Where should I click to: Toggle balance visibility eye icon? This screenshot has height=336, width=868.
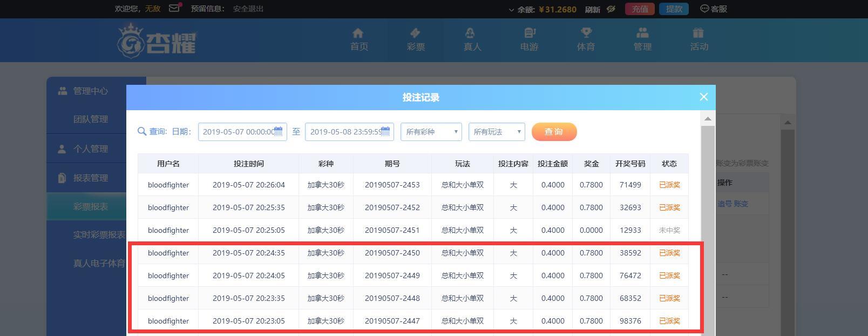(611, 9)
